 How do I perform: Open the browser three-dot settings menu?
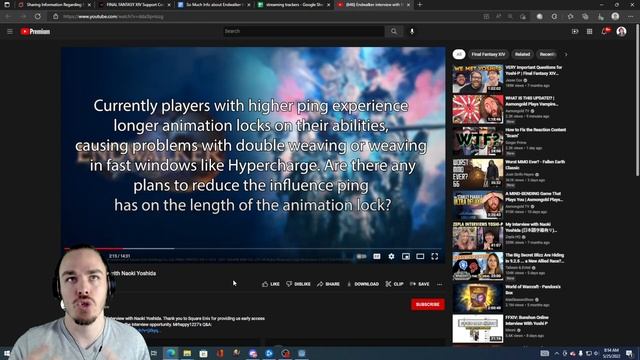pos(631,16)
